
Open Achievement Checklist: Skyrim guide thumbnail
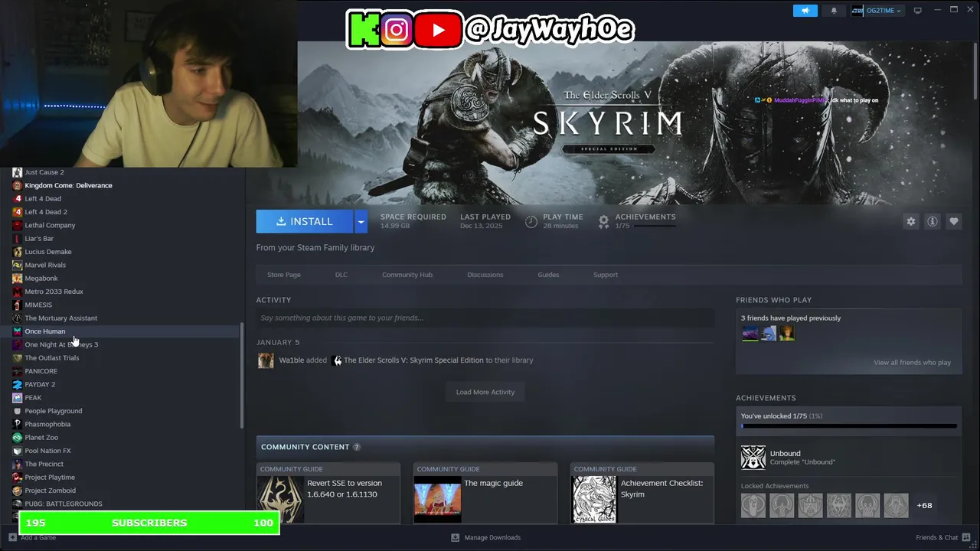594,500
